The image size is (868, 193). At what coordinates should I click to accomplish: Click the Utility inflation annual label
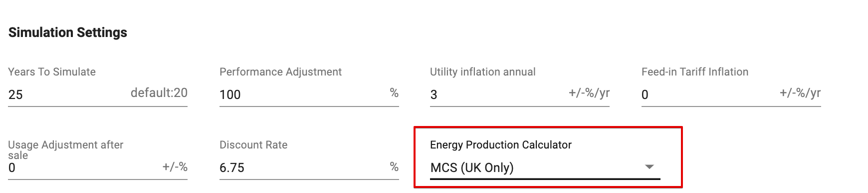483,72
